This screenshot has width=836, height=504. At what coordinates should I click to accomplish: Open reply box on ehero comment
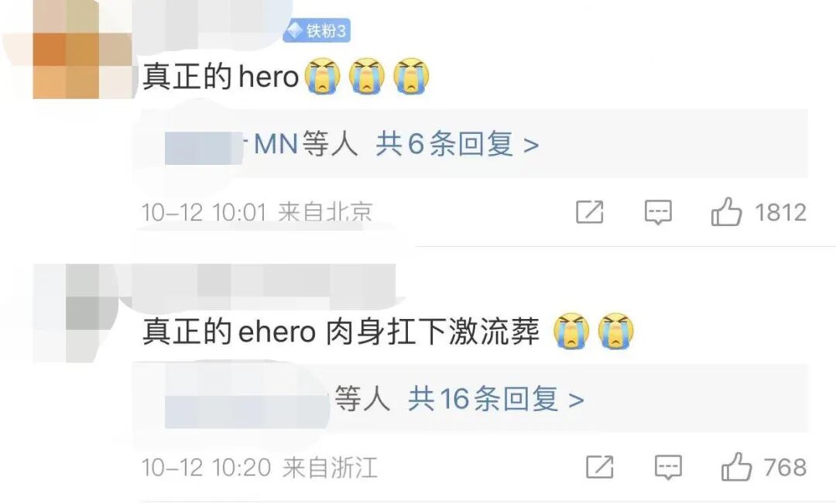click(x=668, y=467)
